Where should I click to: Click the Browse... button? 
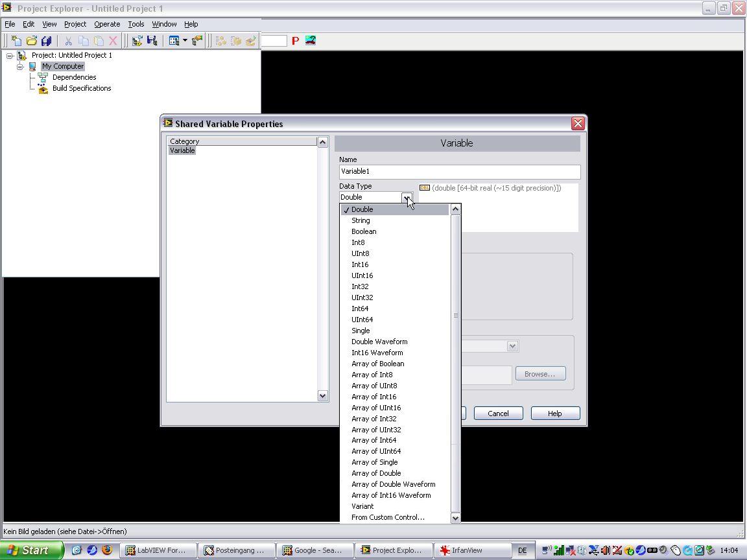pos(540,374)
